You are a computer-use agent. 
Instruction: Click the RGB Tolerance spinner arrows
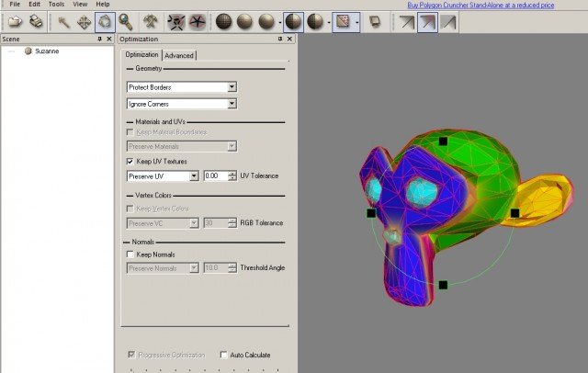point(232,223)
